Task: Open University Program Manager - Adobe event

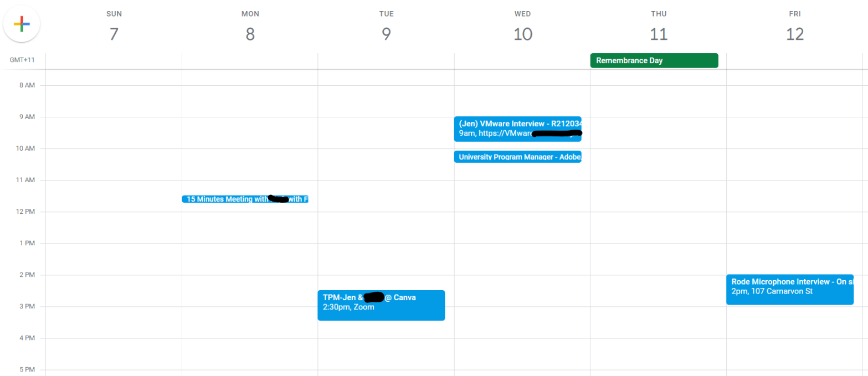Action: pyautogui.click(x=517, y=157)
